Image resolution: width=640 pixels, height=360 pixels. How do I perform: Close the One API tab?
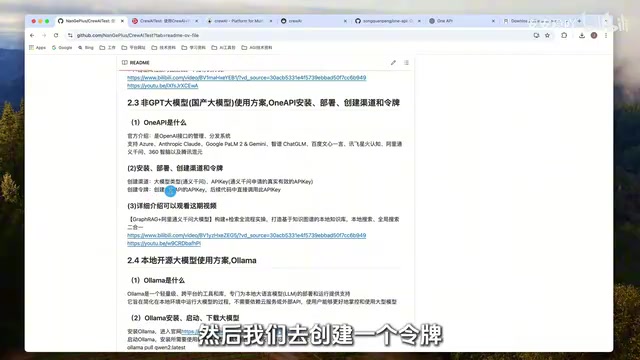point(493,21)
